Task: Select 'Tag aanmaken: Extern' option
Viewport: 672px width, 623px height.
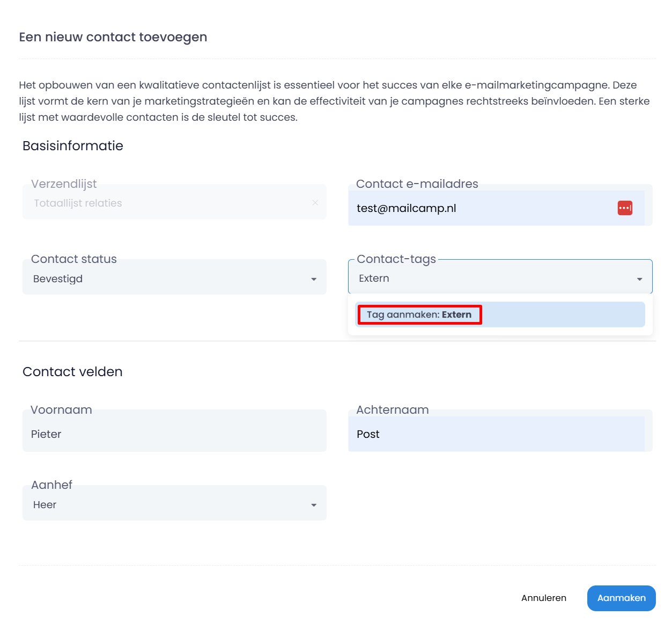Action: tap(419, 314)
